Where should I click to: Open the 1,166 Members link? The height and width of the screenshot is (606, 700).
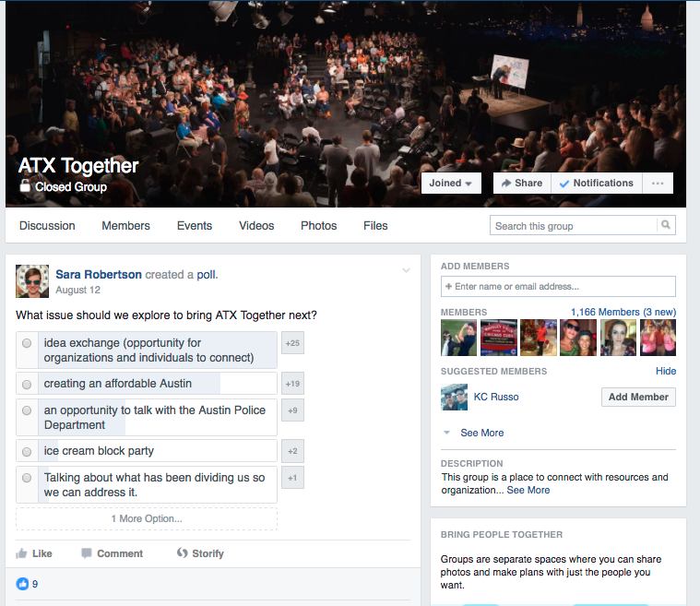point(623,312)
